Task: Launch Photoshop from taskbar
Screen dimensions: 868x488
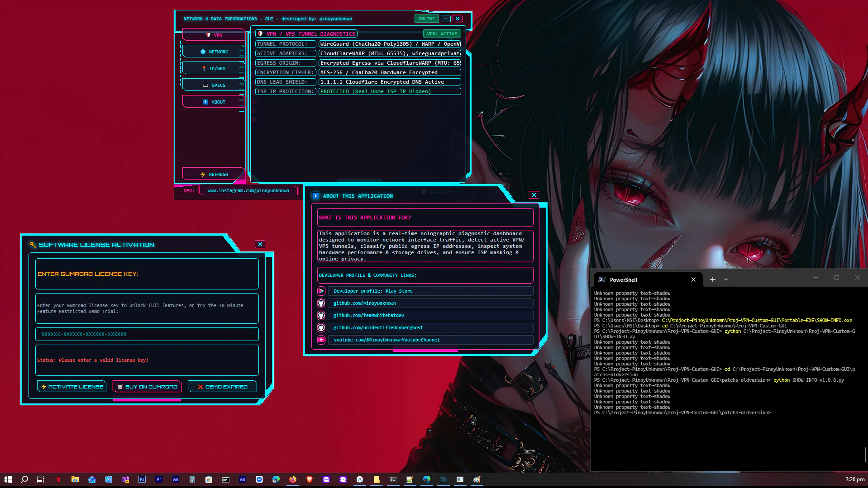Action: [142, 479]
